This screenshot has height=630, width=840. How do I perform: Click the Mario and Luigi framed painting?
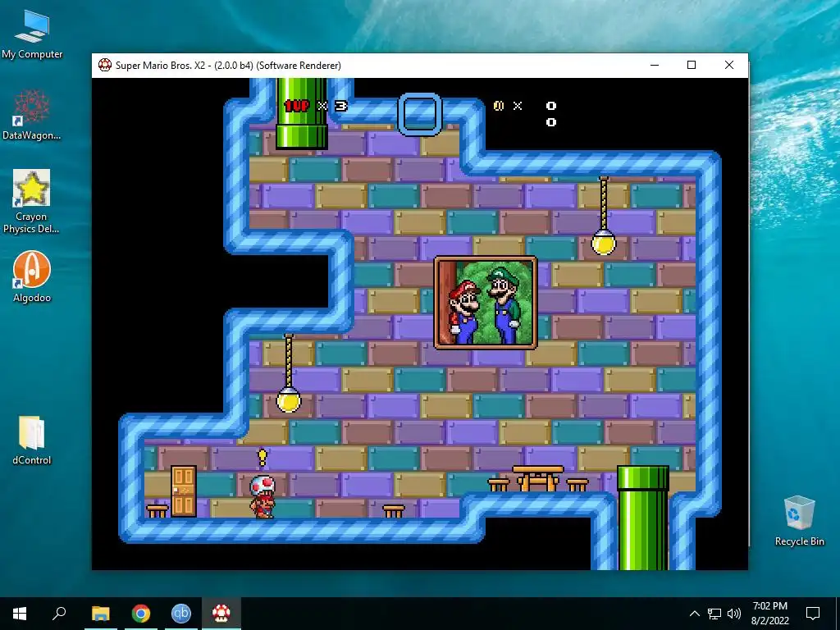click(x=486, y=303)
